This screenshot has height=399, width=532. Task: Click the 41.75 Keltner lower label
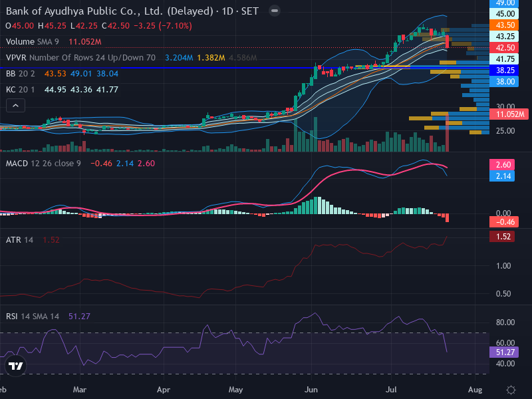click(x=504, y=59)
